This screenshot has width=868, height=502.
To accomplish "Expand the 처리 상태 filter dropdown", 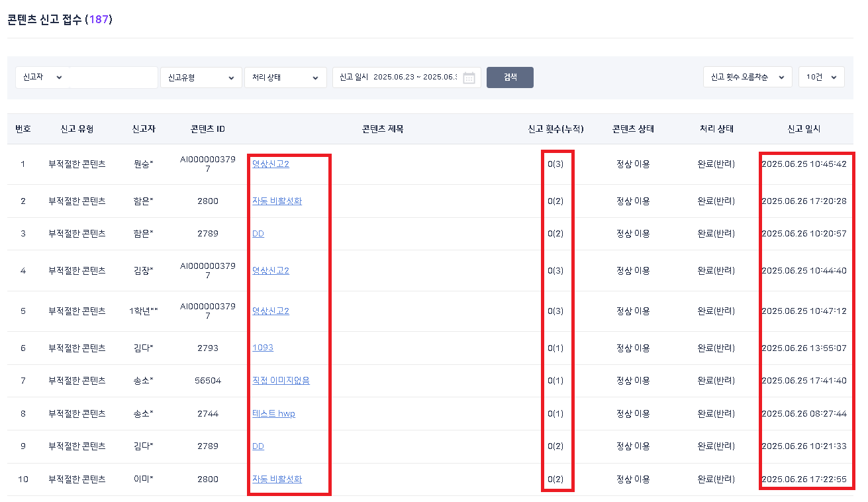I will [x=285, y=77].
